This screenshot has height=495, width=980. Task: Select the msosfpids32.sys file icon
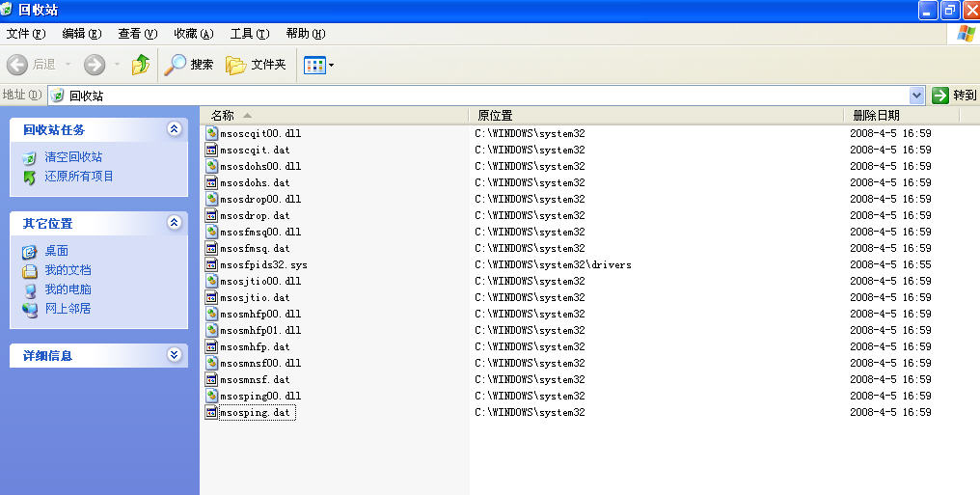(211, 264)
